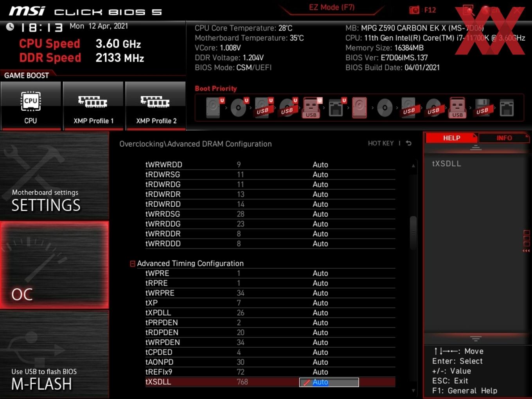
Task: Select the tWRRDDR Auto value
Action: (x=320, y=234)
